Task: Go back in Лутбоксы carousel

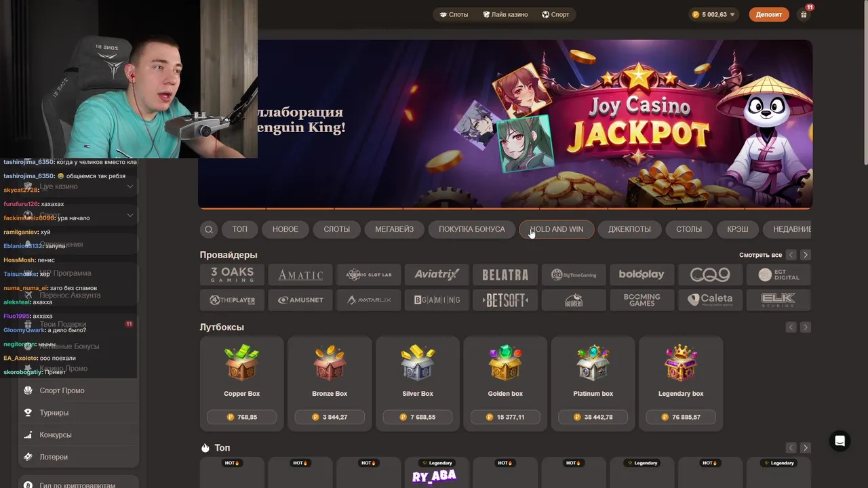Action: coord(791,327)
